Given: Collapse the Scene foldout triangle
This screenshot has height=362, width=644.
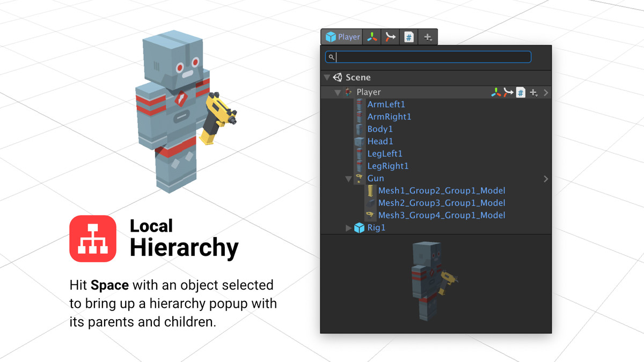Looking at the screenshot, I should (x=327, y=78).
